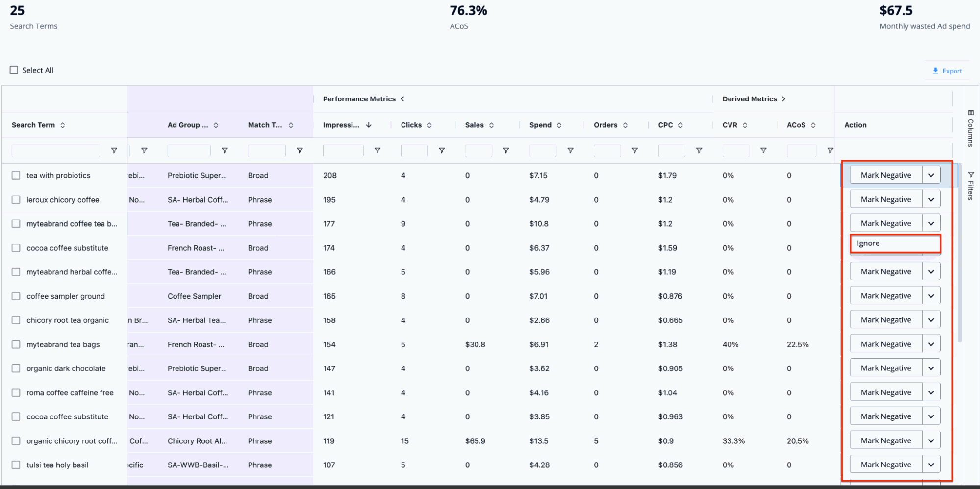Mark leroux chicory coffee as negative

pyautogui.click(x=886, y=199)
